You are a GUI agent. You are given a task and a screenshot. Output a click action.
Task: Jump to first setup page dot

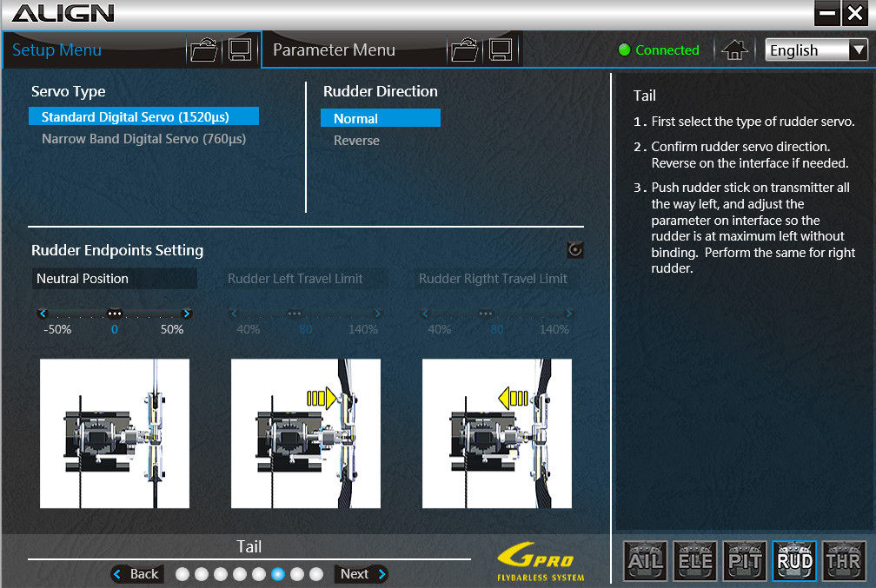point(182,574)
